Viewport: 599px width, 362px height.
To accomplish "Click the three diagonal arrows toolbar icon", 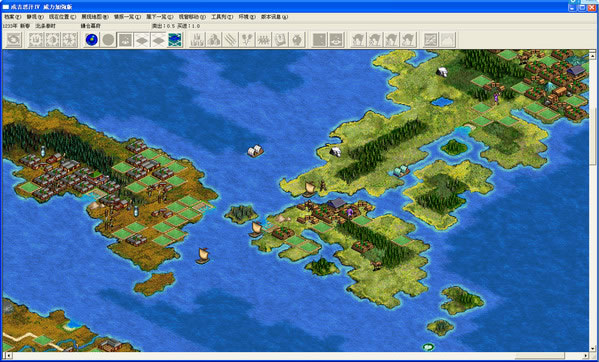I will pos(230,40).
